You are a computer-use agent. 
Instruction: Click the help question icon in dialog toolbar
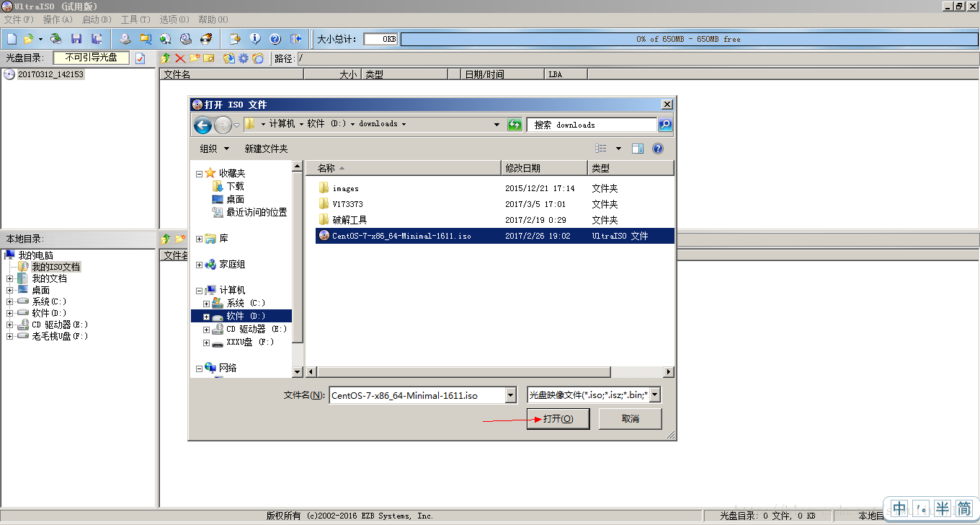point(658,149)
